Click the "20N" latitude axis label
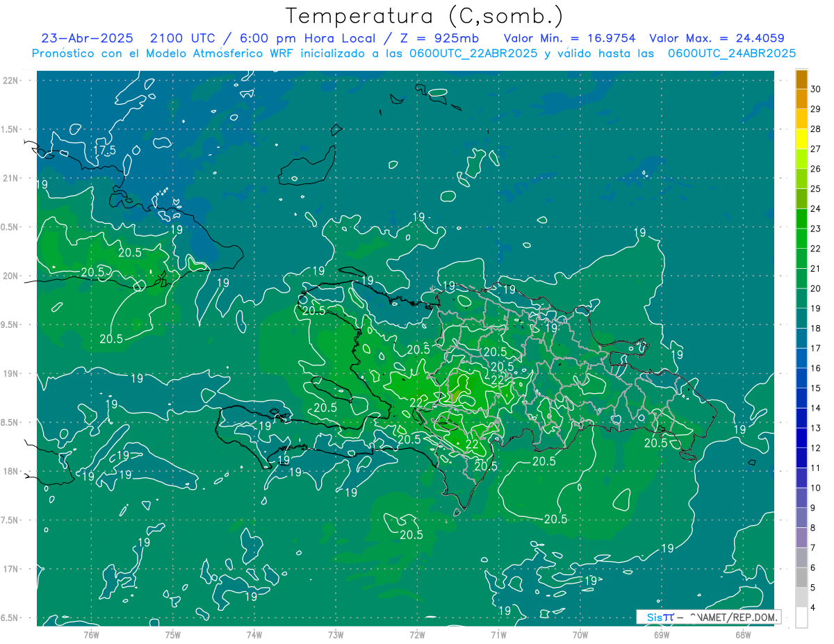The image size is (834, 644). (11, 276)
